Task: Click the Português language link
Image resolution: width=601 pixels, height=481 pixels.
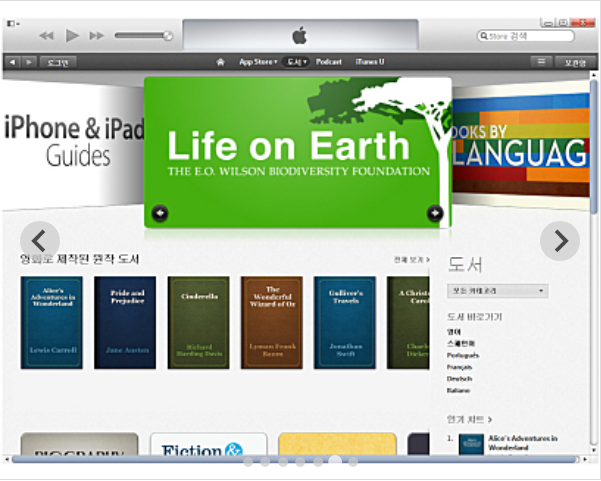Action: [x=463, y=355]
